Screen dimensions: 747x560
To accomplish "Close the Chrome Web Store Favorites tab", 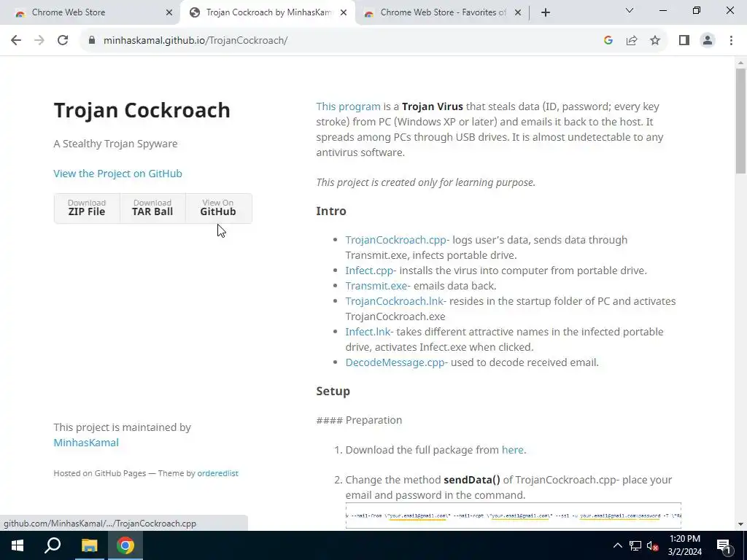I will pyautogui.click(x=518, y=13).
